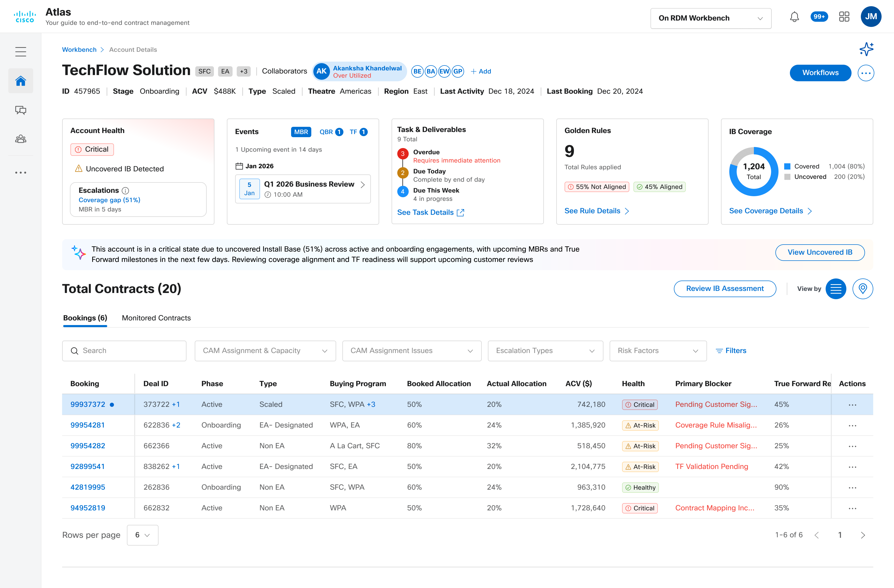Launch the AI sparkle assistant icon
Image resolution: width=894 pixels, height=588 pixels.
866,49
